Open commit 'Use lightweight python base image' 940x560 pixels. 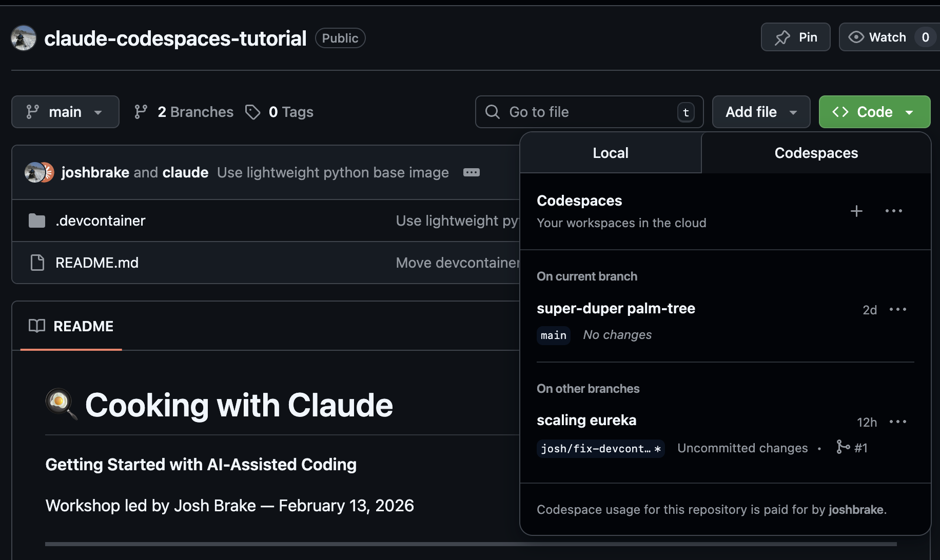333,172
